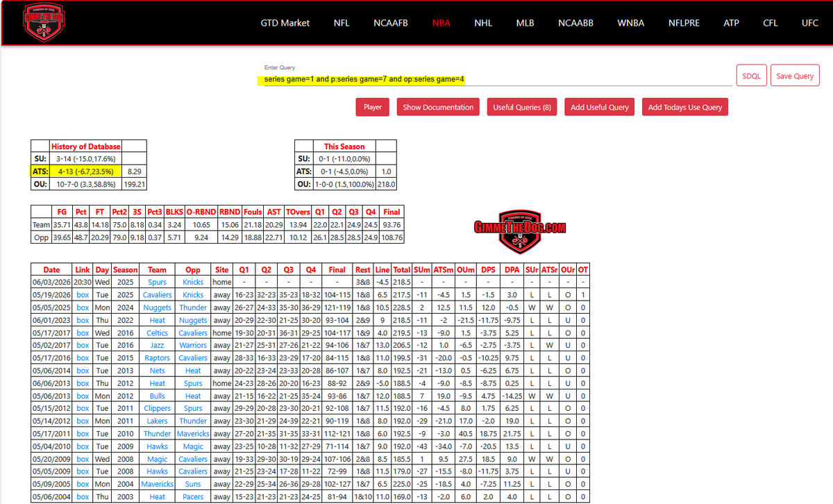Expand Useful Queries (8) list
The image size is (833, 504).
(x=522, y=107)
